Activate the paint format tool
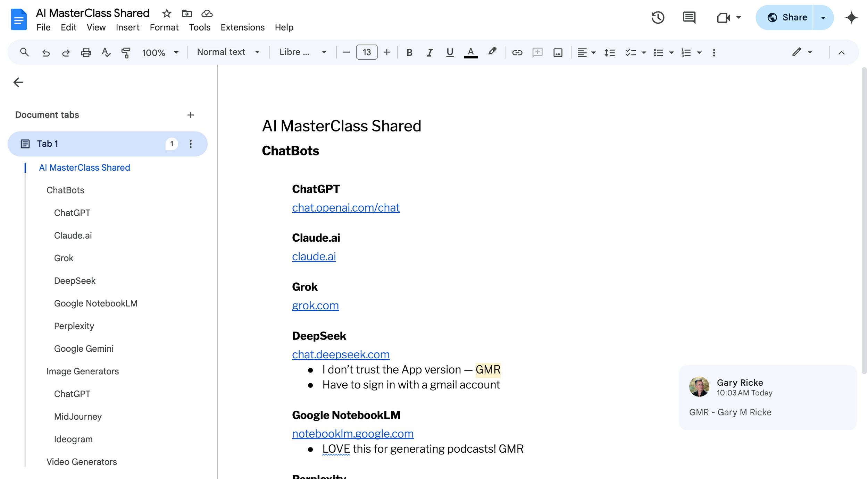The image size is (868, 479). 126,52
